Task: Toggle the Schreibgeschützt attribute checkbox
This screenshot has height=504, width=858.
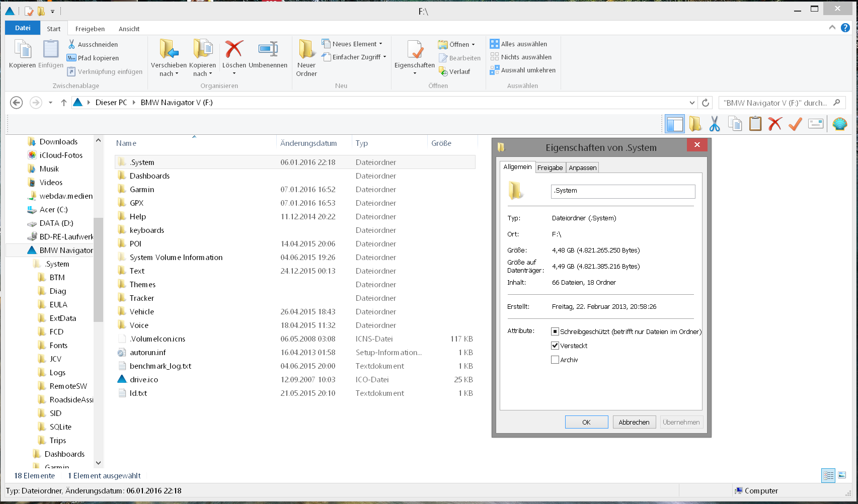Action: click(x=555, y=331)
